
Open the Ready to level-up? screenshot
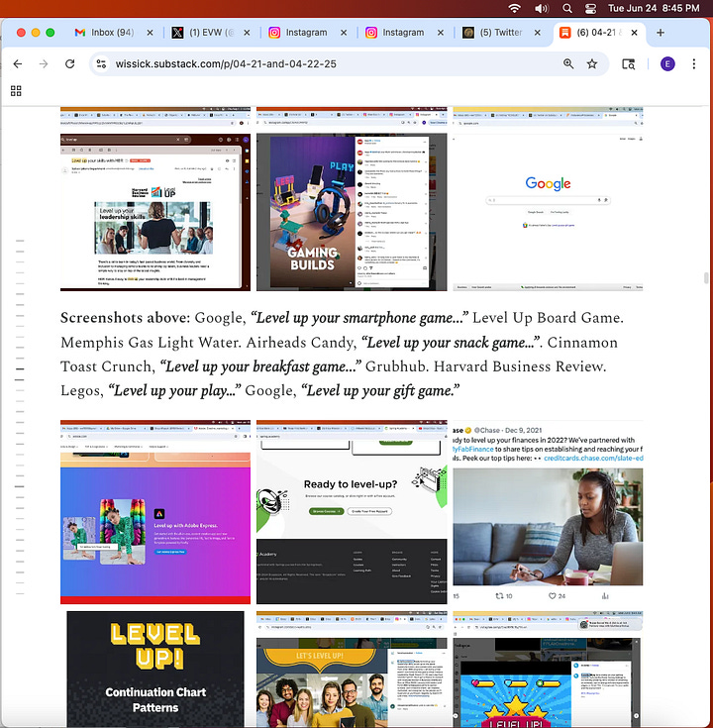coord(352,512)
